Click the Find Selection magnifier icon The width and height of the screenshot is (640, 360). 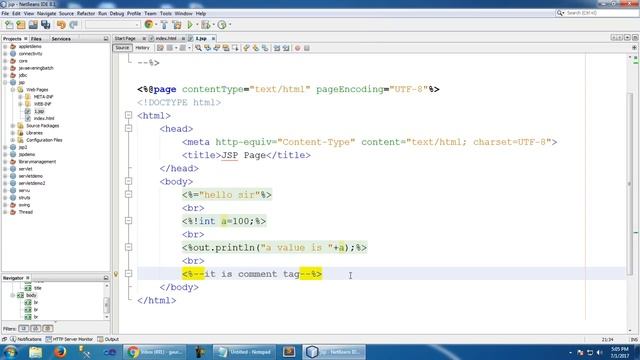[x=198, y=48]
